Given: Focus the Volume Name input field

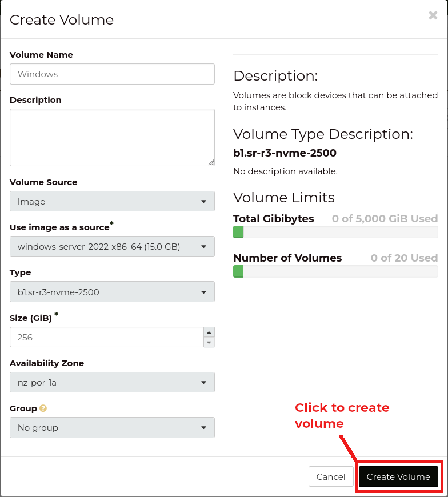Looking at the screenshot, I should pyautogui.click(x=112, y=74).
